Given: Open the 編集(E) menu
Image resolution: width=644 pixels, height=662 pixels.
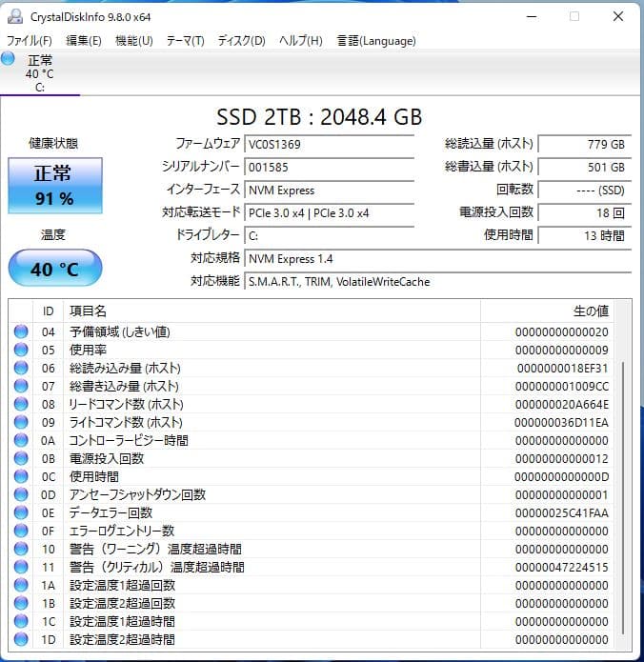Looking at the screenshot, I should point(84,41).
